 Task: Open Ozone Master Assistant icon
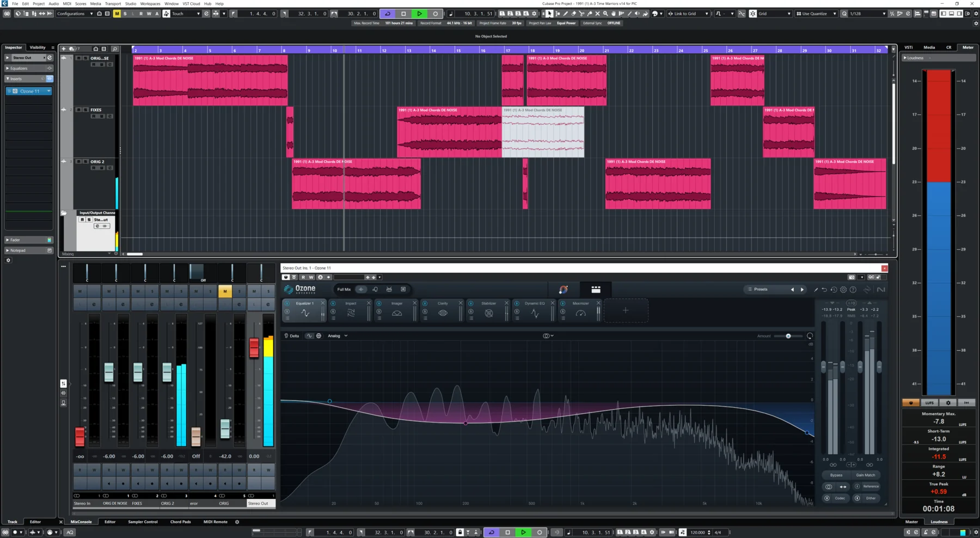[x=563, y=290]
